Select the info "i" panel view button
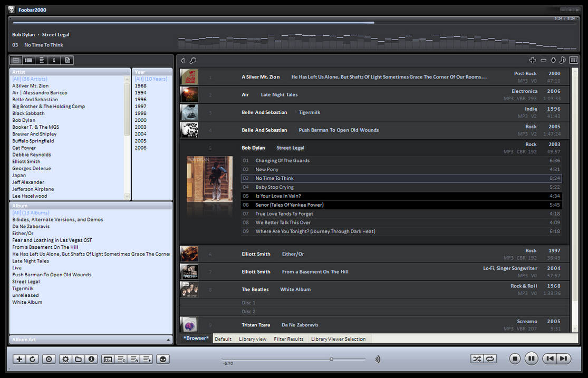 [x=54, y=60]
